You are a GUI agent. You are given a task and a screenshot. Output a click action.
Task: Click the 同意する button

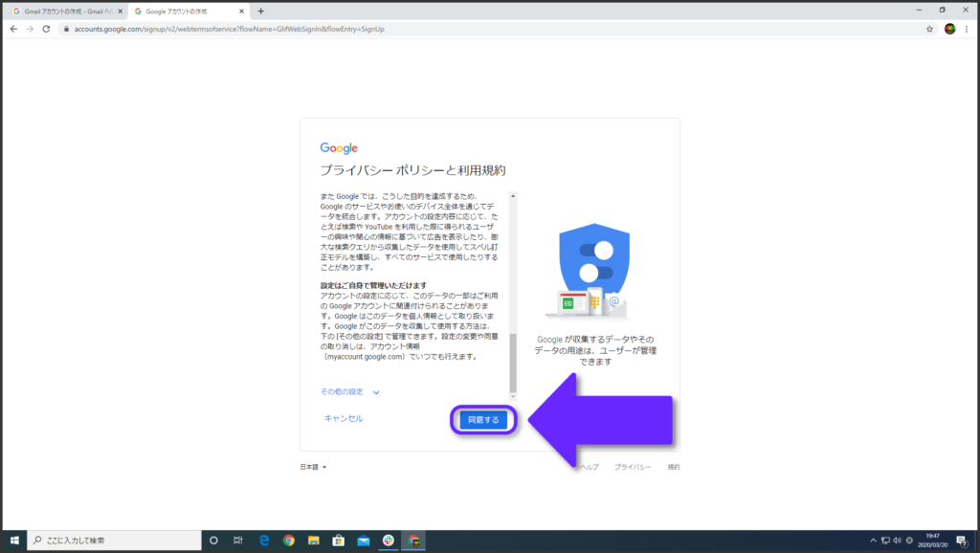483,419
